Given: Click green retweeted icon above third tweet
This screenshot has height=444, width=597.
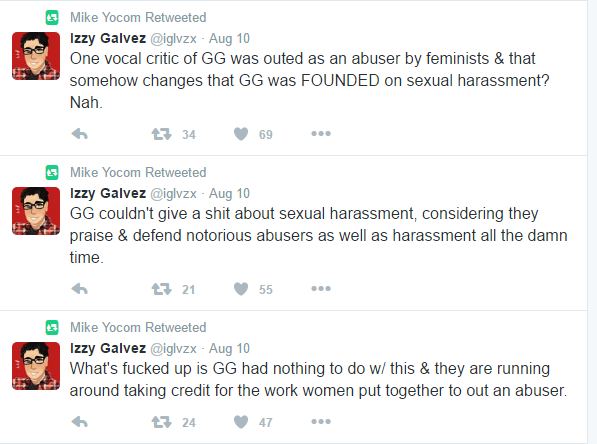Looking at the screenshot, I should [52, 327].
